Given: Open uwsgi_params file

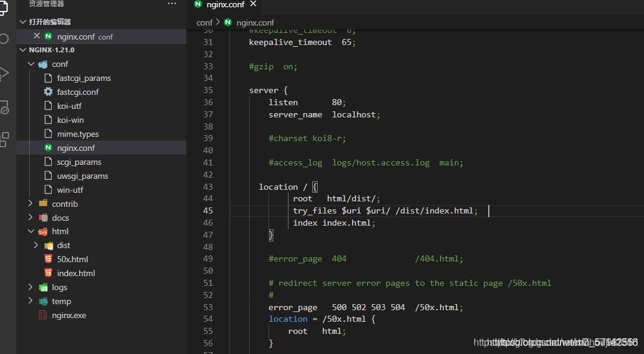Looking at the screenshot, I should pos(83,176).
